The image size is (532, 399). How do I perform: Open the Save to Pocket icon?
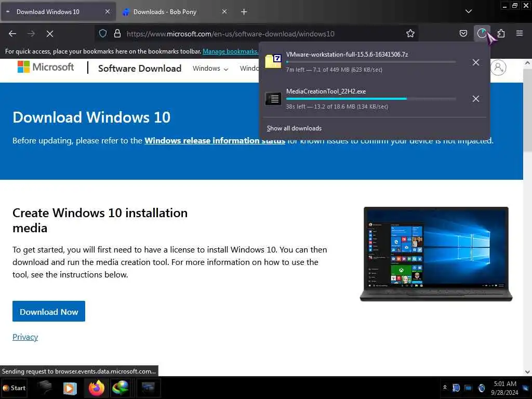[x=463, y=33]
